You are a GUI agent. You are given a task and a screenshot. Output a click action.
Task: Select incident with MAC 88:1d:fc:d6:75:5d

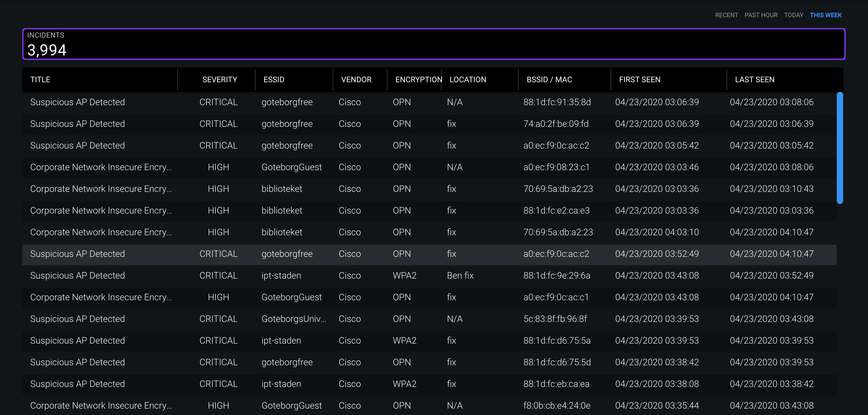[429, 362]
